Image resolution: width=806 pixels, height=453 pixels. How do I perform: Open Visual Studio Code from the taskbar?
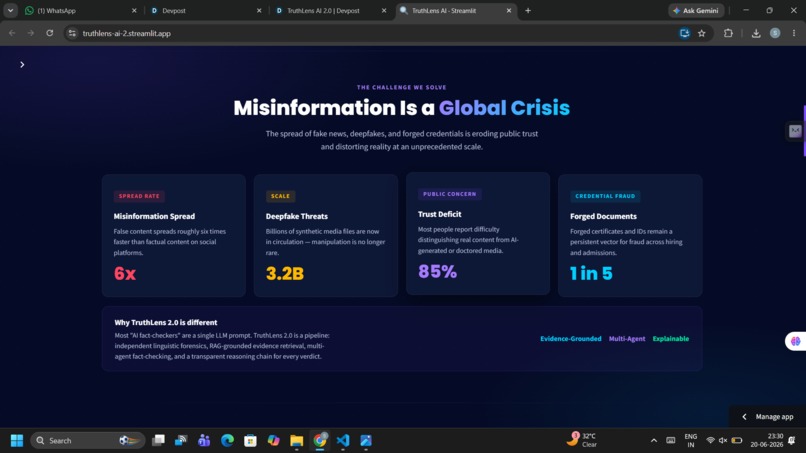click(x=343, y=441)
